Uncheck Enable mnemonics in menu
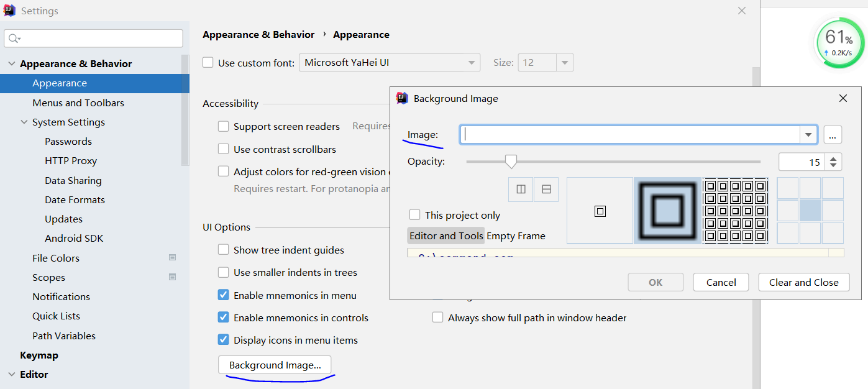 [224, 295]
